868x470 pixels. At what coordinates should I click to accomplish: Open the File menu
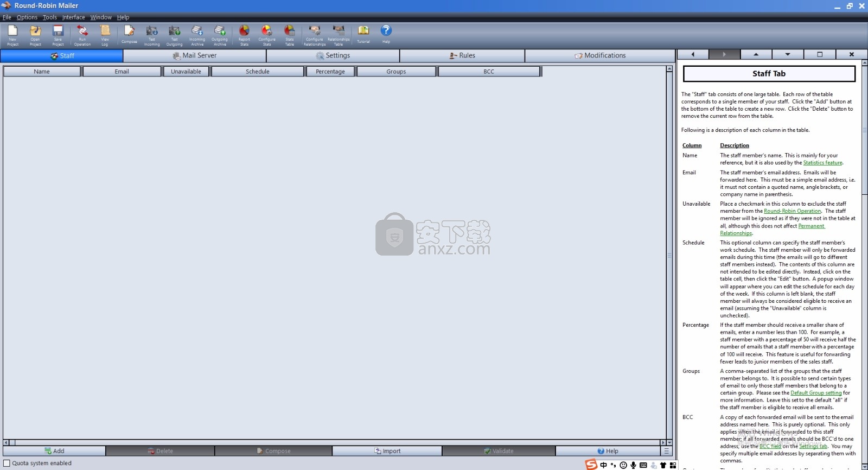(7, 17)
